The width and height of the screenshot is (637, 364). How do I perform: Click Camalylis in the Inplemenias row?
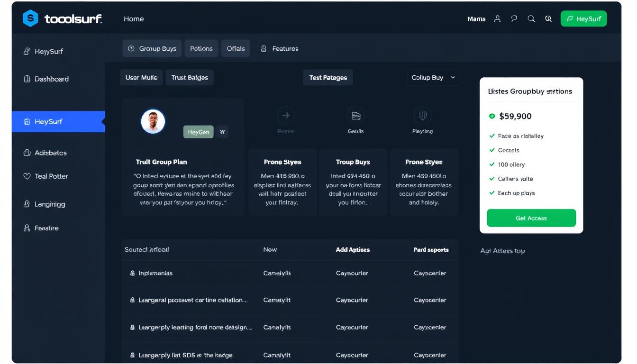277,273
